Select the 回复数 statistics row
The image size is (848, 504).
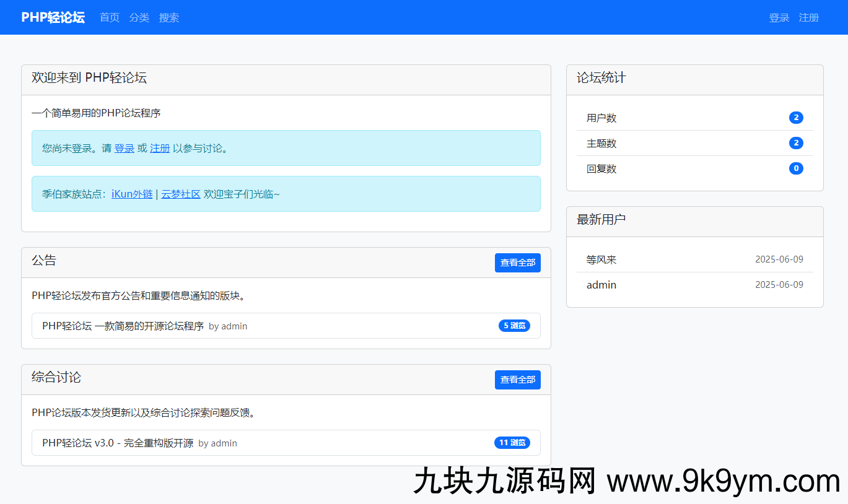pyautogui.click(x=695, y=168)
